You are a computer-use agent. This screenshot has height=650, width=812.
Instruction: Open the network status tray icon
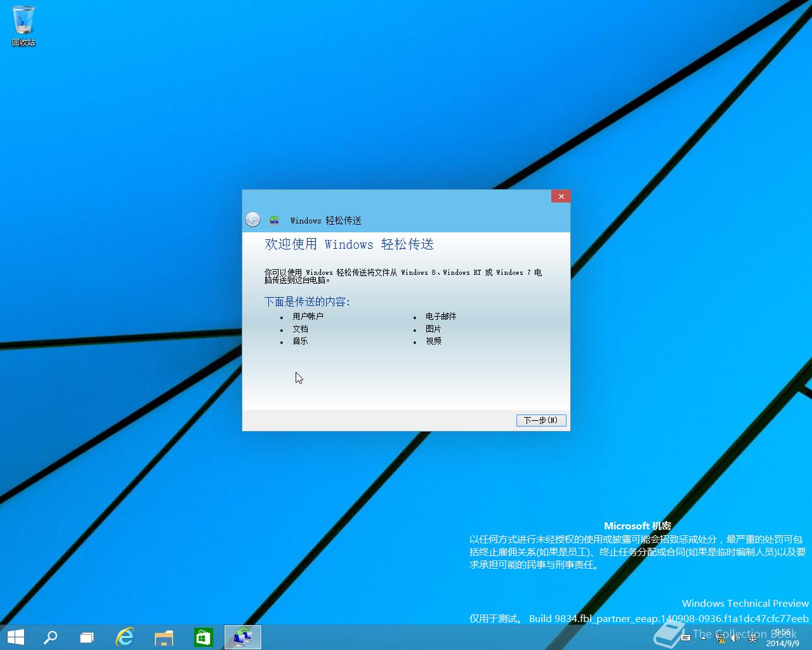coord(721,638)
